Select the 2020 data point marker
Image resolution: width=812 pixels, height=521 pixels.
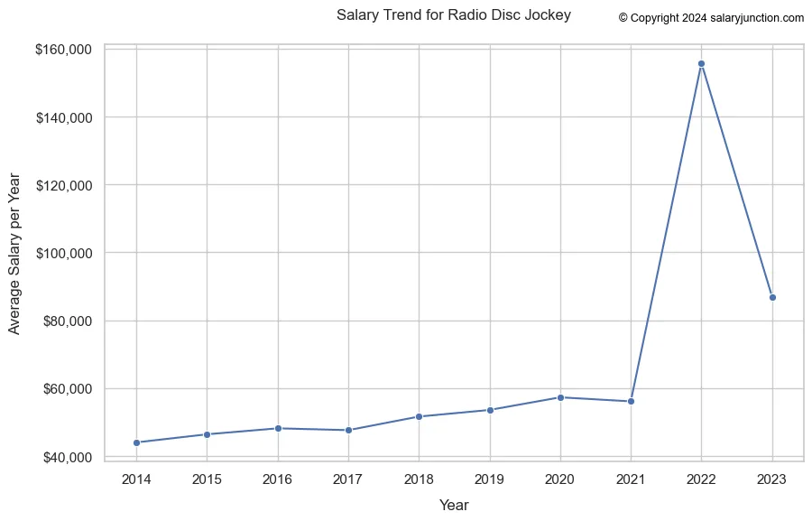tap(560, 397)
